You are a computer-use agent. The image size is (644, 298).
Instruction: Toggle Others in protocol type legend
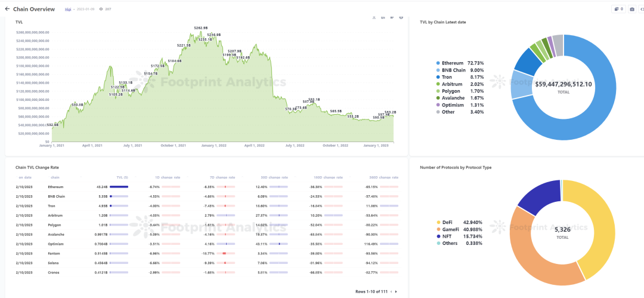(x=459, y=243)
